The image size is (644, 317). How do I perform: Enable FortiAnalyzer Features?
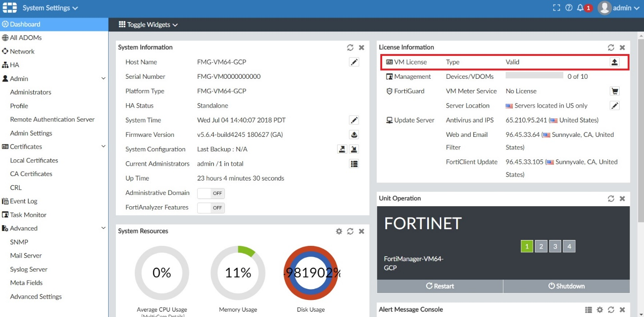[210, 208]
